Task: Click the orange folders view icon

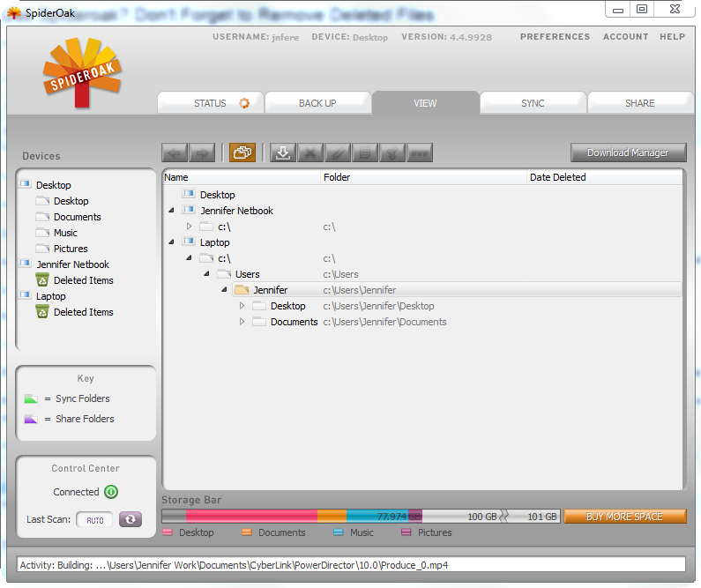Action: [242, 153]
